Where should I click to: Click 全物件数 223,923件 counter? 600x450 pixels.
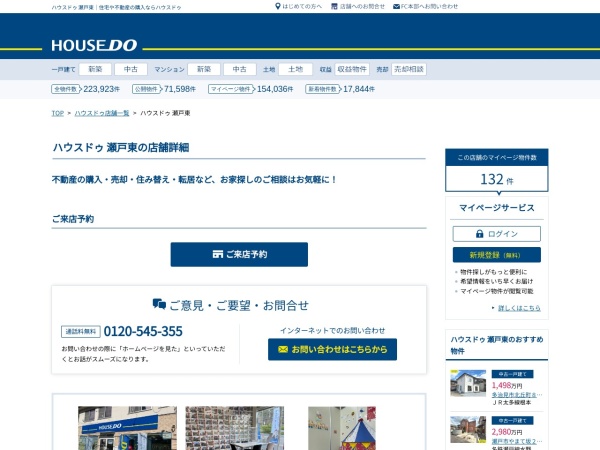[x=86, y=89]
